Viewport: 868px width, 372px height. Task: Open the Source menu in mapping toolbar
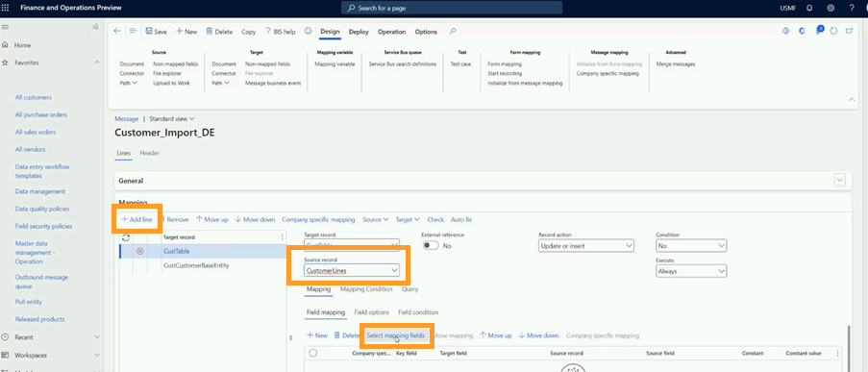[375, 220]
